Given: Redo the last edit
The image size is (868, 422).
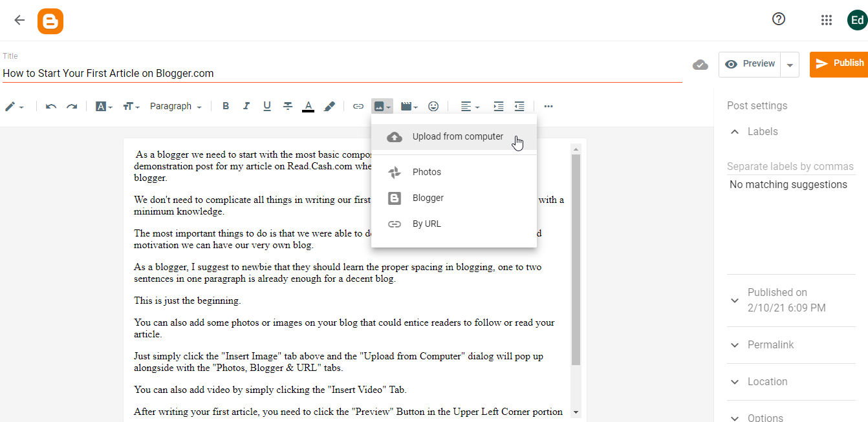Looking at the screenshot, I should click(x=72, y=107).
